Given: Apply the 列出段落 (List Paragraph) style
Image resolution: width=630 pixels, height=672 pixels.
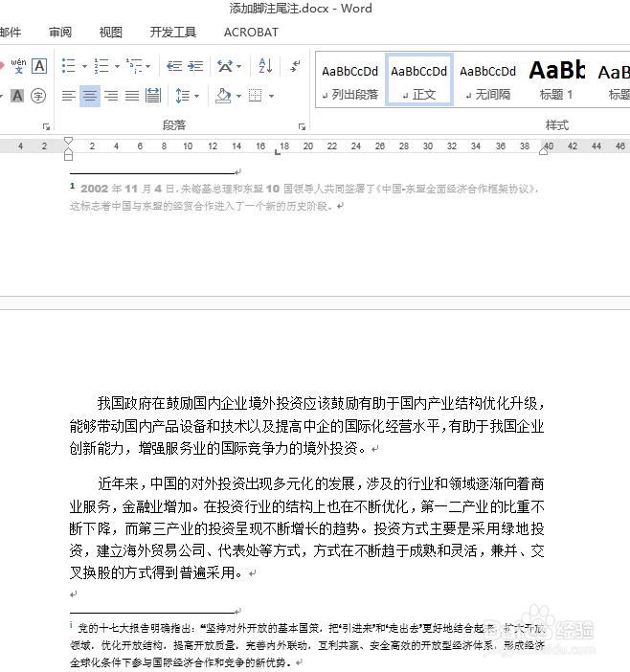Looking at the screenshot, I should pyautogui.click(x=350, y=80).
